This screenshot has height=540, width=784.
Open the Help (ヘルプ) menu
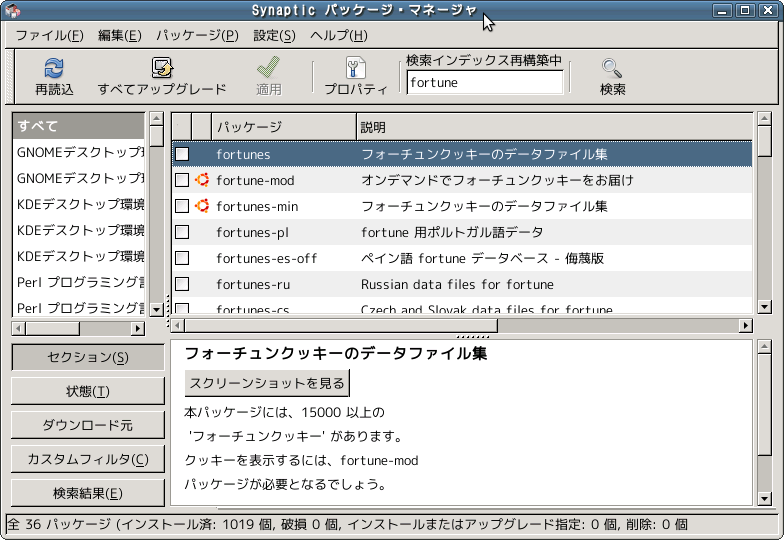point(338,36)
